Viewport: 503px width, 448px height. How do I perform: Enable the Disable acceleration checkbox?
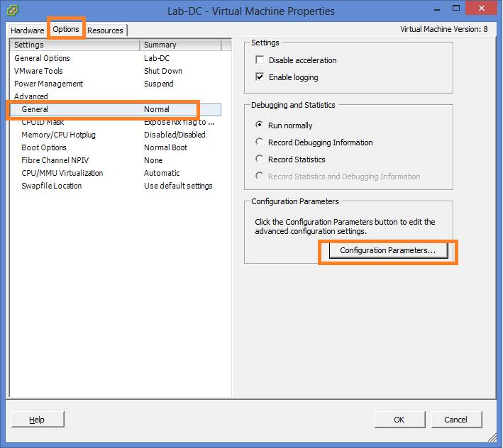tap(260, 60)
